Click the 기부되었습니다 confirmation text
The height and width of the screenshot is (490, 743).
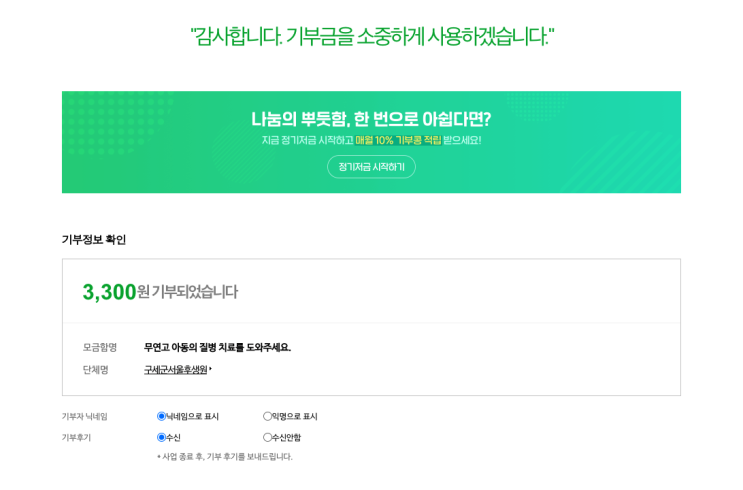tap(194, 292)
